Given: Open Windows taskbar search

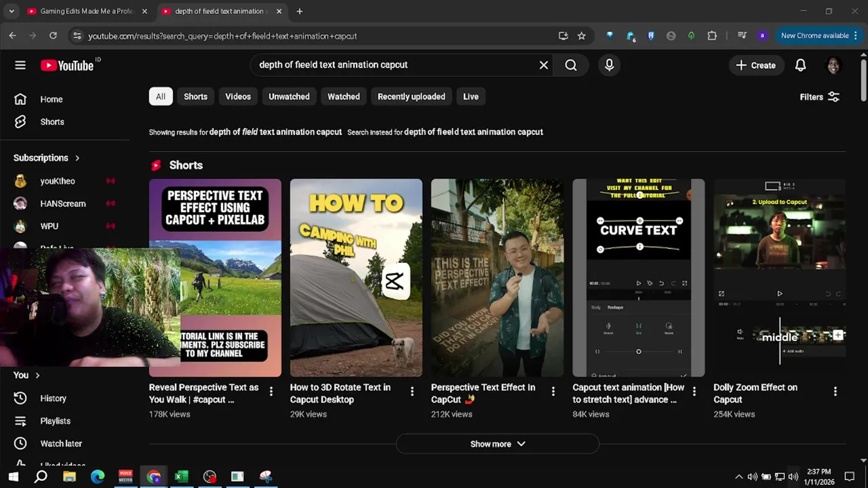Looking at the screenshot, I should 41,476.
